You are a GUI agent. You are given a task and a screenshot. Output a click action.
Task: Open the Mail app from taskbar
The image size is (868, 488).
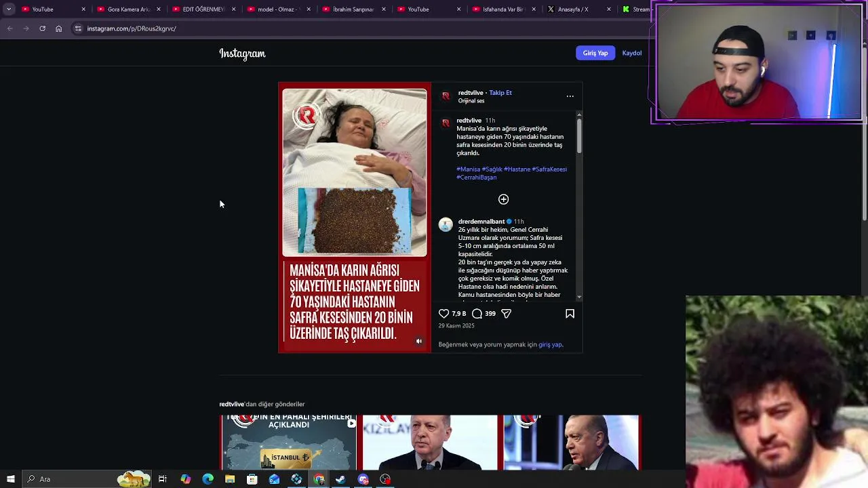point(274,479)
